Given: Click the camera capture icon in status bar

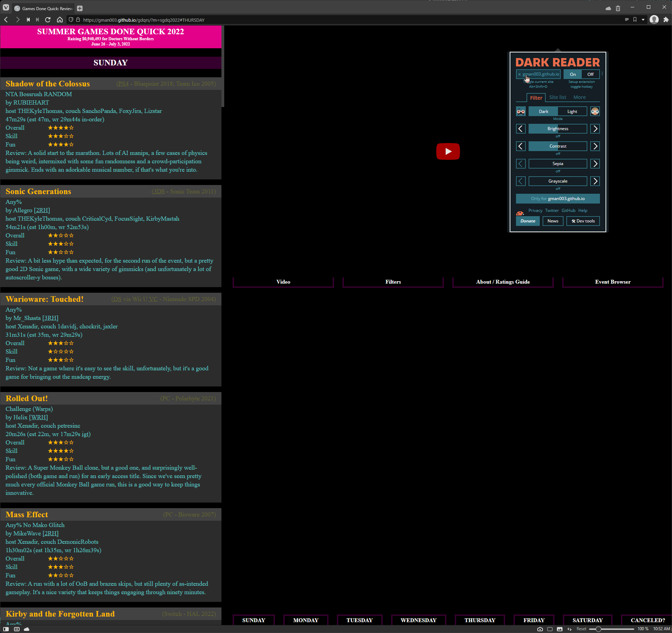Looking at the screenshot, I should [540, 629].
